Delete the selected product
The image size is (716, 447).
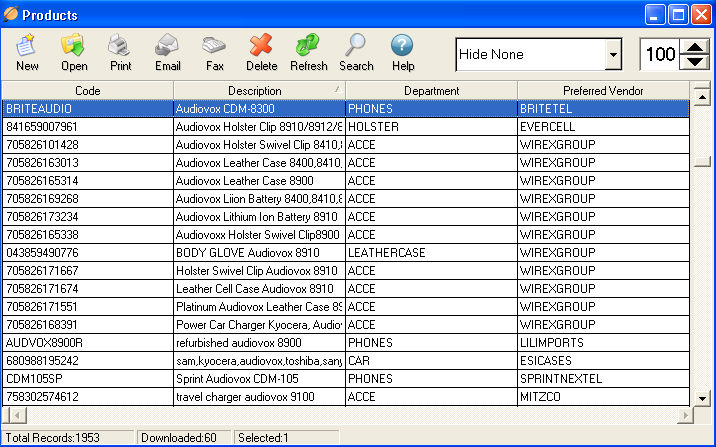[x=261, y=53]
